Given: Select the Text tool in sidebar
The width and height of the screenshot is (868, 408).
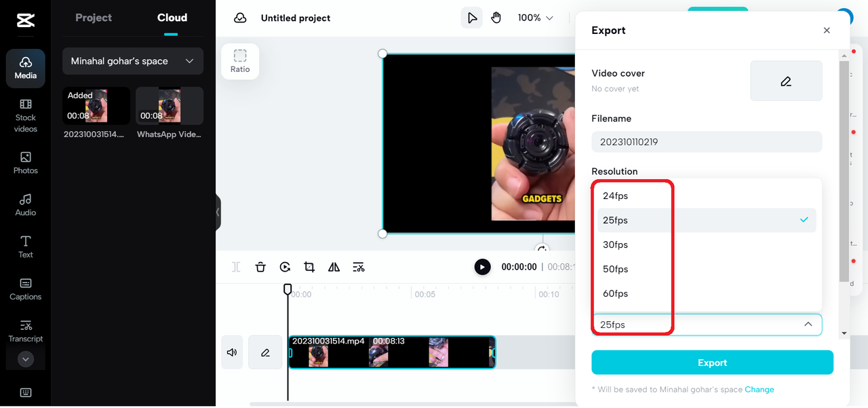Looking at the screenshot, I should coord(26,246).
